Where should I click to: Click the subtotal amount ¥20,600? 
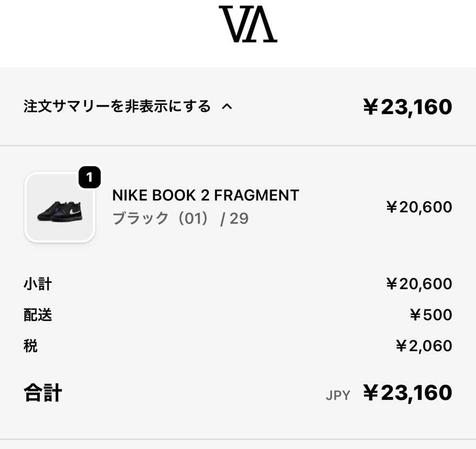click(419, 283)
